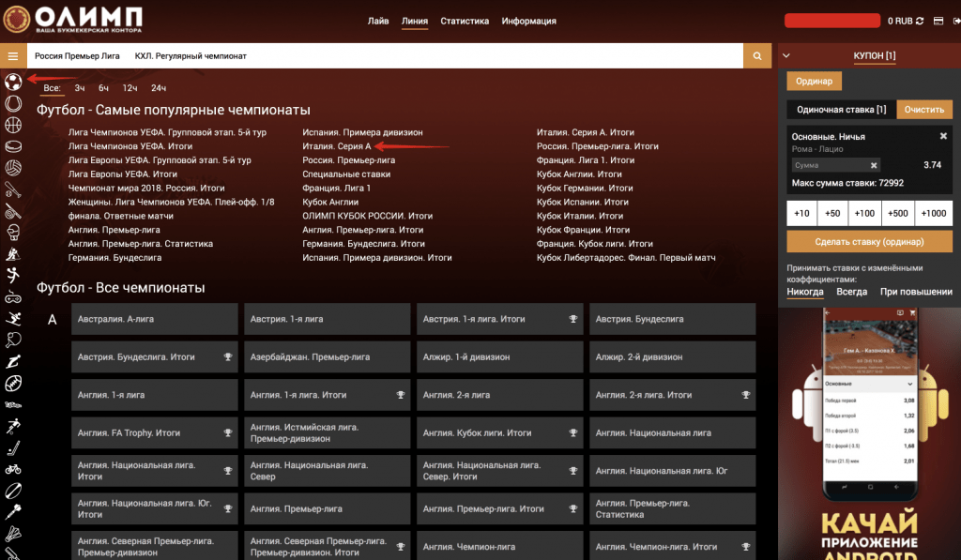Select 'При повышении' odds option
The width and height of the screenshot is (961, 560).
916,292
